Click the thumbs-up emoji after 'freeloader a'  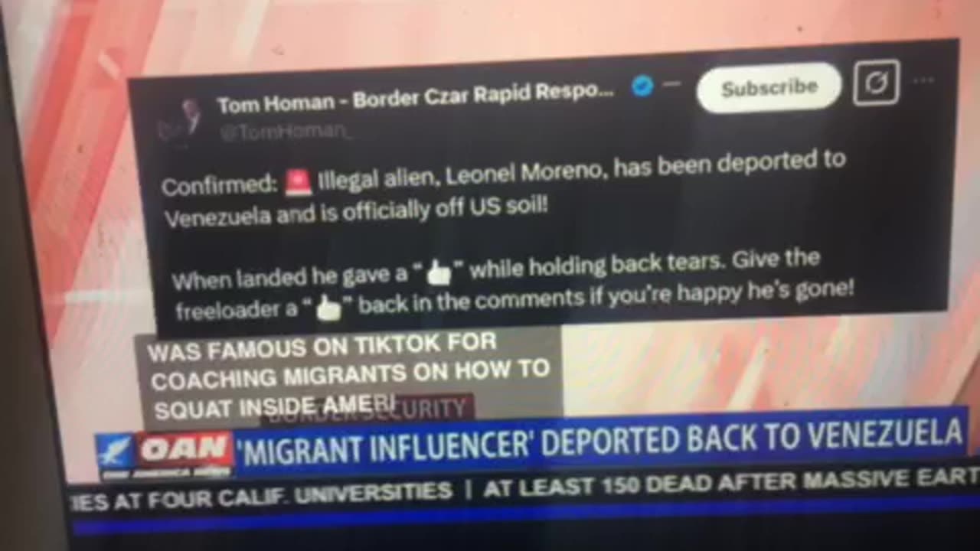click(x=328, y=307)
